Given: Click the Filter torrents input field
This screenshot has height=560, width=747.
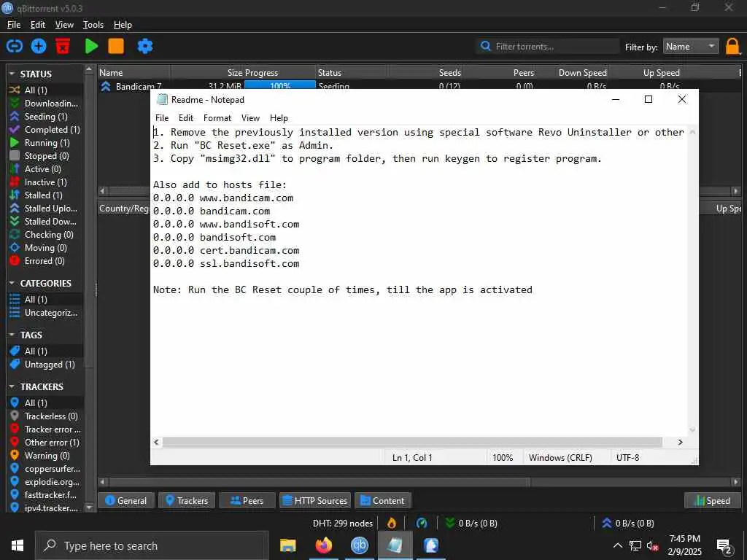Looking at the screenshot, I should click(x=547, y=47).
